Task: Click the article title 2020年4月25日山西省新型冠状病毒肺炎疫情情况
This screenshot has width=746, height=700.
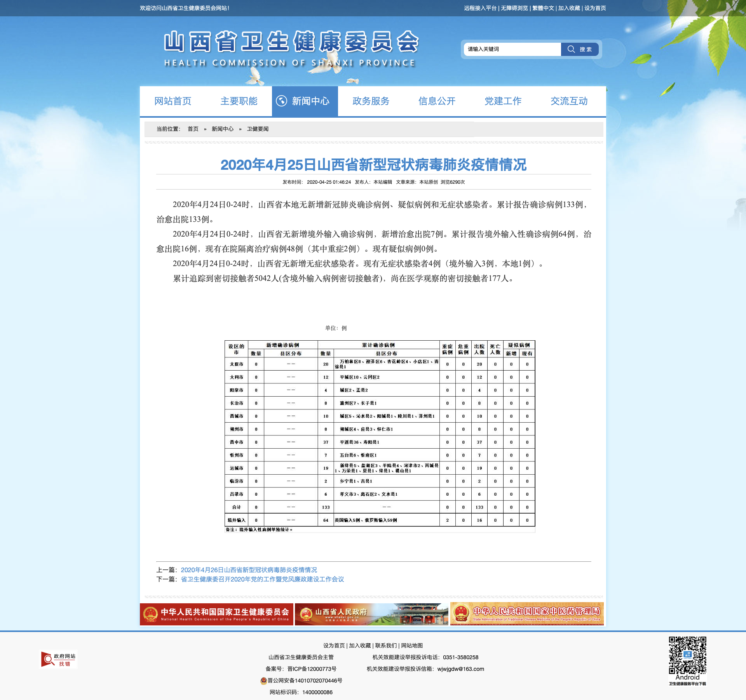Action: click(373, 165)
